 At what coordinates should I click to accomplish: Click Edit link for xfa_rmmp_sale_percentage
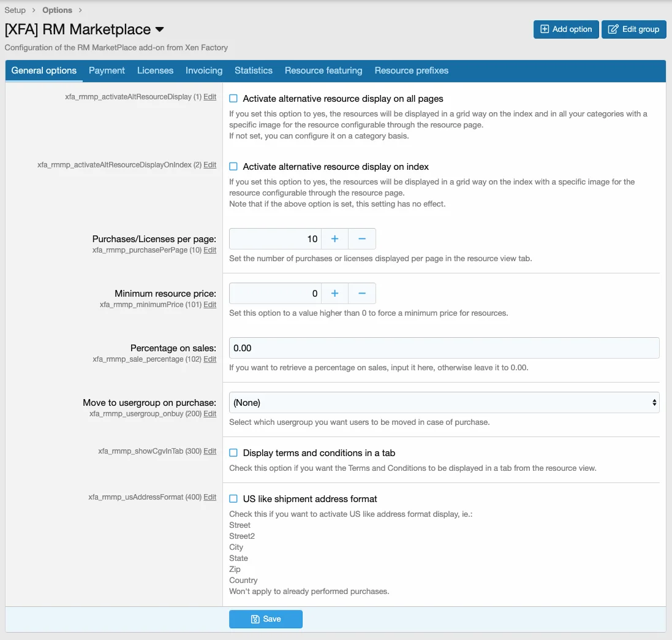[210, 359]
